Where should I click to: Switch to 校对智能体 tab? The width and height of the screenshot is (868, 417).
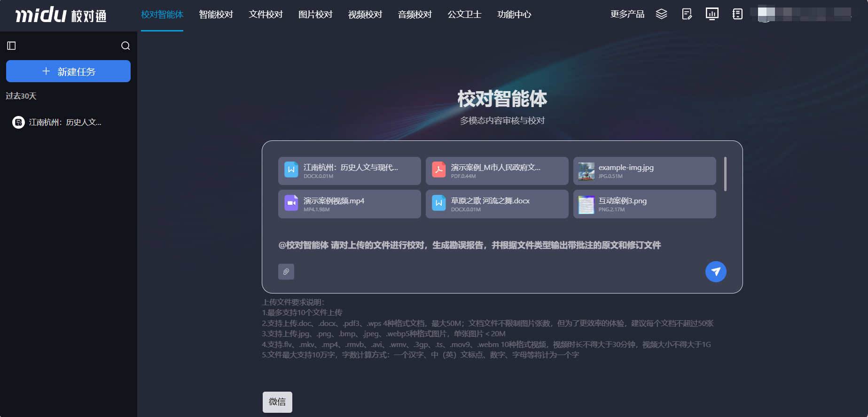pyautogui.click(x=162, y=15)
